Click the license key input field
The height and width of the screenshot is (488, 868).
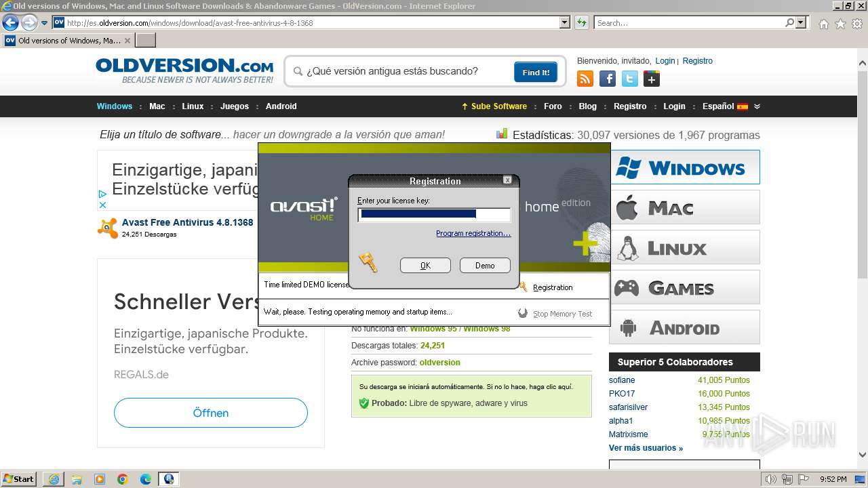click(x=434, y=215)
